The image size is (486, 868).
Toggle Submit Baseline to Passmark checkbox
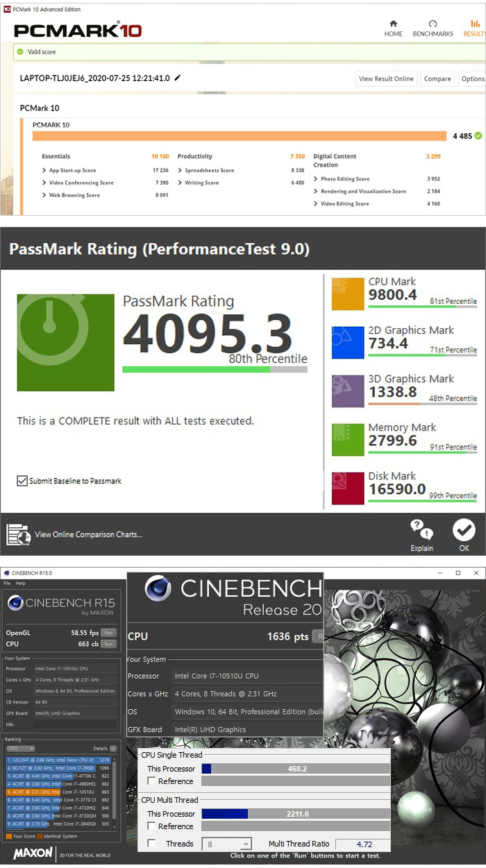click(22, 480)
